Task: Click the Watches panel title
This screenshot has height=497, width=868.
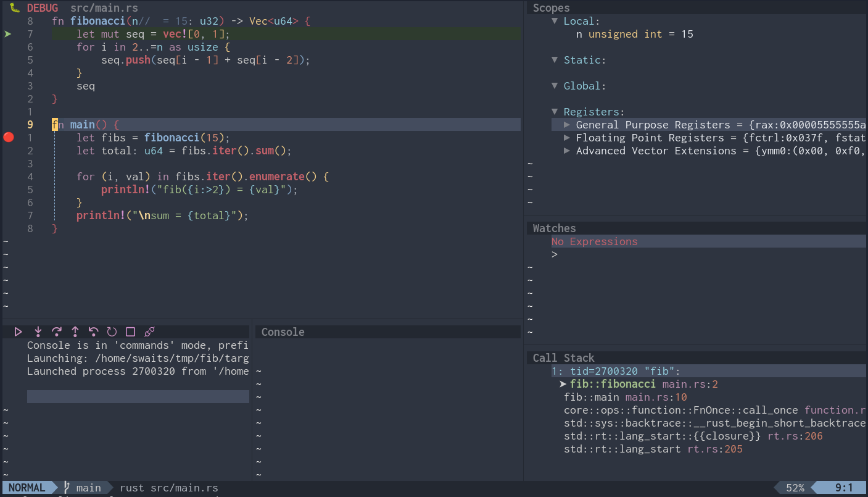Action: pyautogui.click(x=555, y=228)
